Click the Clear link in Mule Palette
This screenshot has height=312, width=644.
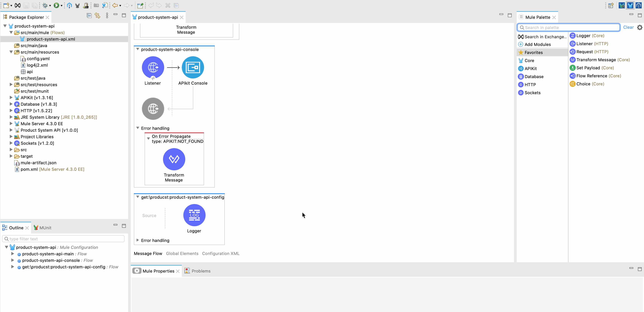(628, 27)
